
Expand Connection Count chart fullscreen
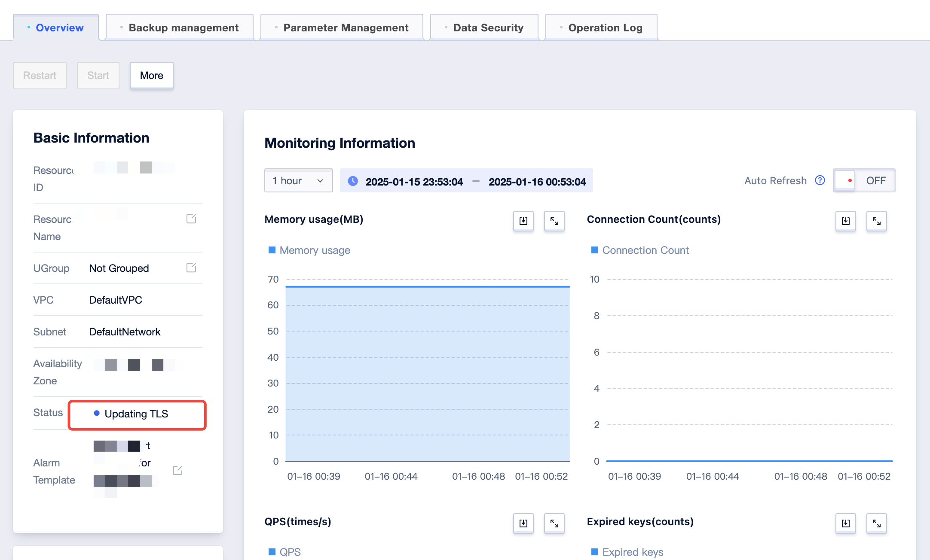877,221
